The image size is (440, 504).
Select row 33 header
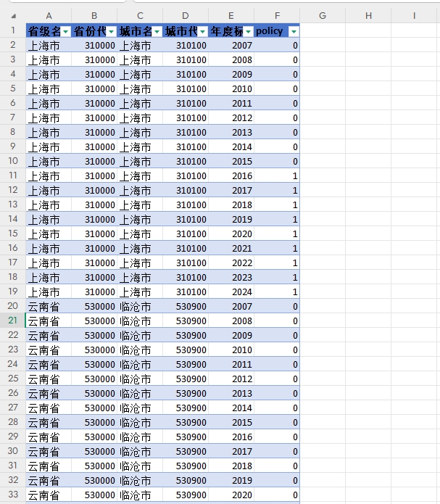click(13, 495)
